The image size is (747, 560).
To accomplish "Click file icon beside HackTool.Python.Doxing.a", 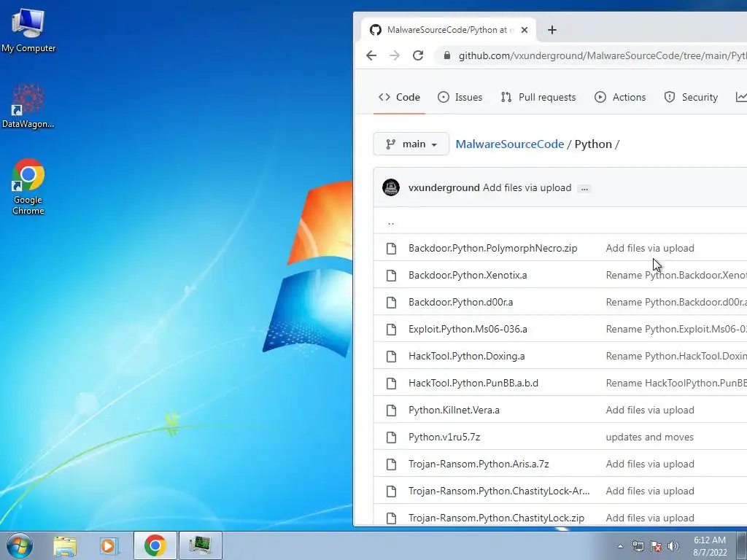I will pos(391,356).
